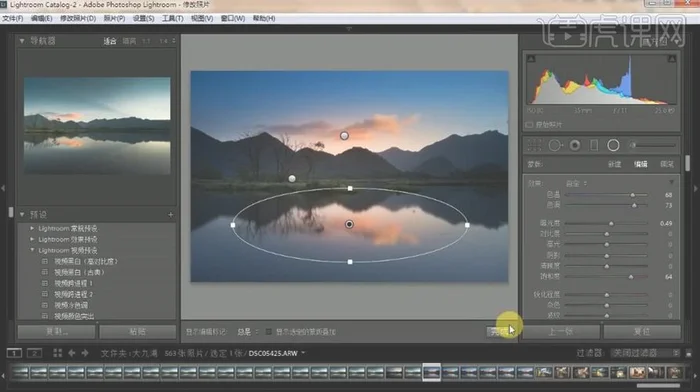Click New in the mask row
This screenshot has height=392, width=700.
(x=614, y=164)
